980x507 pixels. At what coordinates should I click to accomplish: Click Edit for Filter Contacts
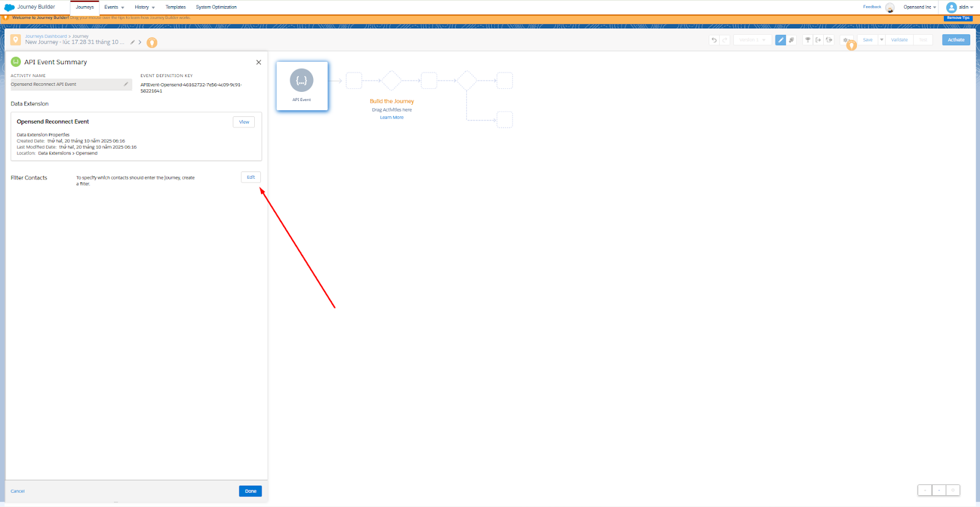click(x=251, y=177)
